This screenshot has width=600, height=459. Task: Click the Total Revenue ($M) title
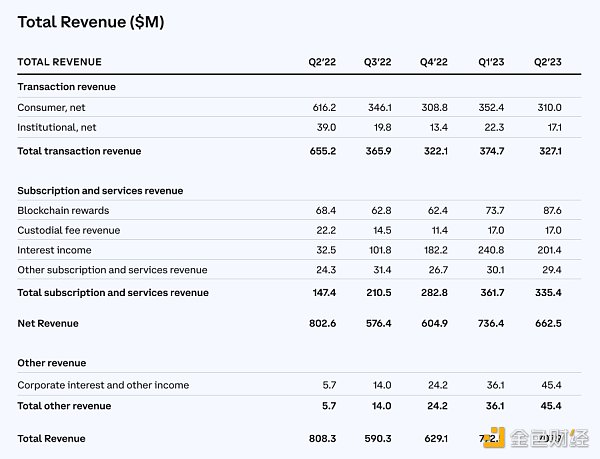pyautogui.click(x=85, y=22)
